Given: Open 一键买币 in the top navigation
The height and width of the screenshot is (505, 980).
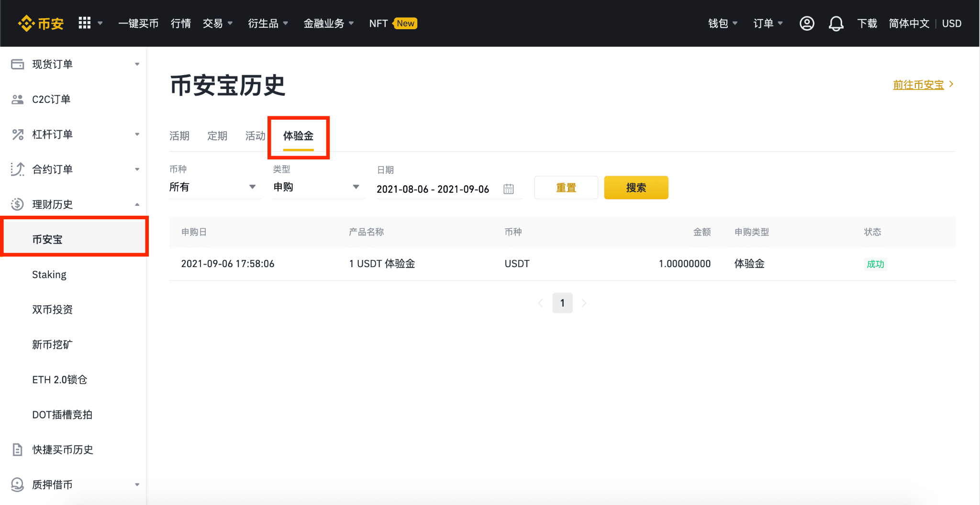Looking at the screenshot, I should (x=138, y=23).
